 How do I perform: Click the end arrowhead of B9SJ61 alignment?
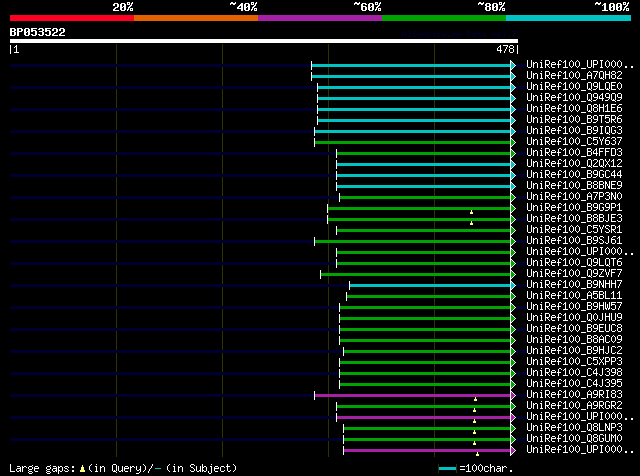(x=513, y=242)
